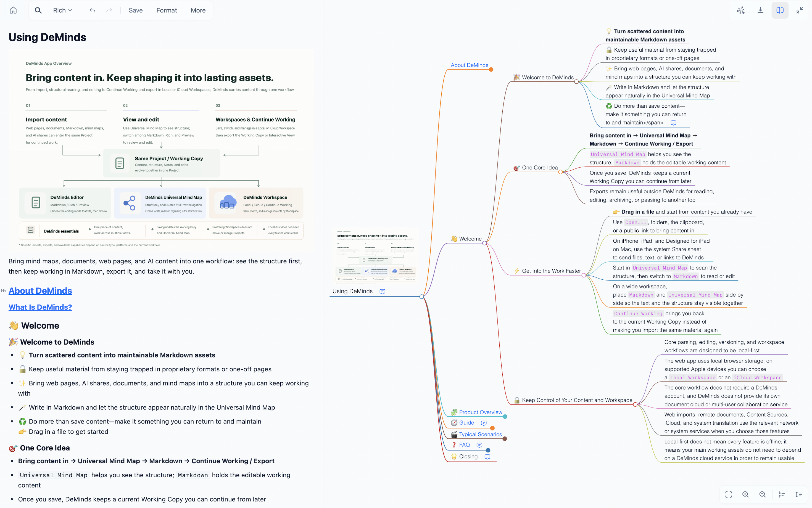Open the note icon beside Closing
This screenshot has width=812, height=508.
(487, 457)
